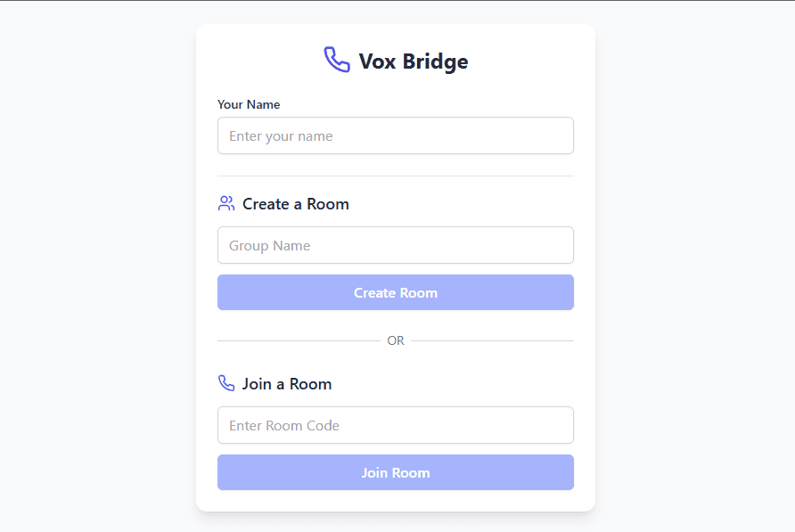Click the OR separator text
This screenshot has width=795, height=532.
(x=396, y=340)
